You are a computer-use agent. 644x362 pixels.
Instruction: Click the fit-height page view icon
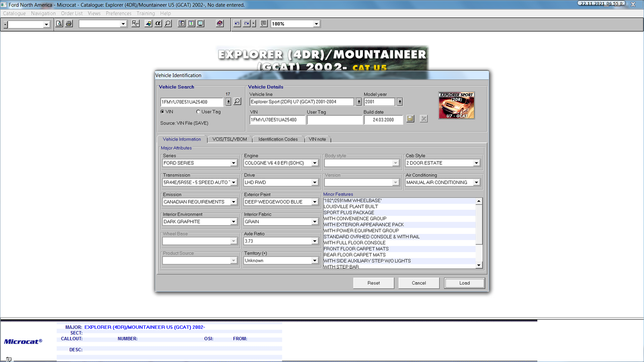tap(182, 24)
